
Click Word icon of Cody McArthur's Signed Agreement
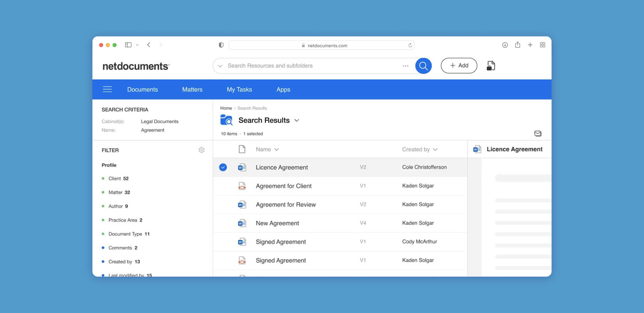[242, 242]
